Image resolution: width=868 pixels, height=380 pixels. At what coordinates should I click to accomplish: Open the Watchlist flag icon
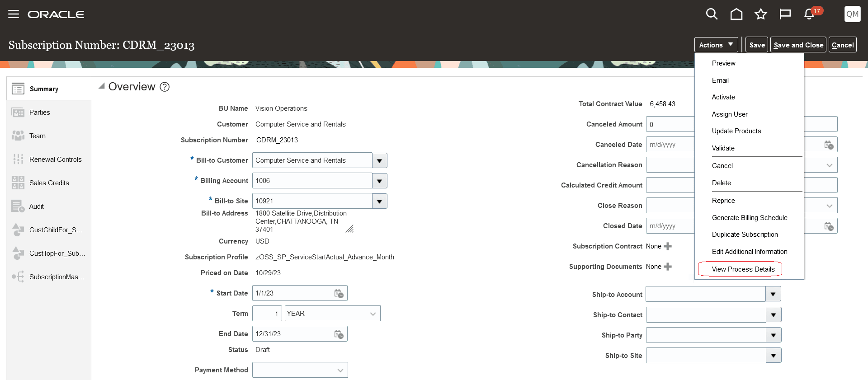click(785, 14)
